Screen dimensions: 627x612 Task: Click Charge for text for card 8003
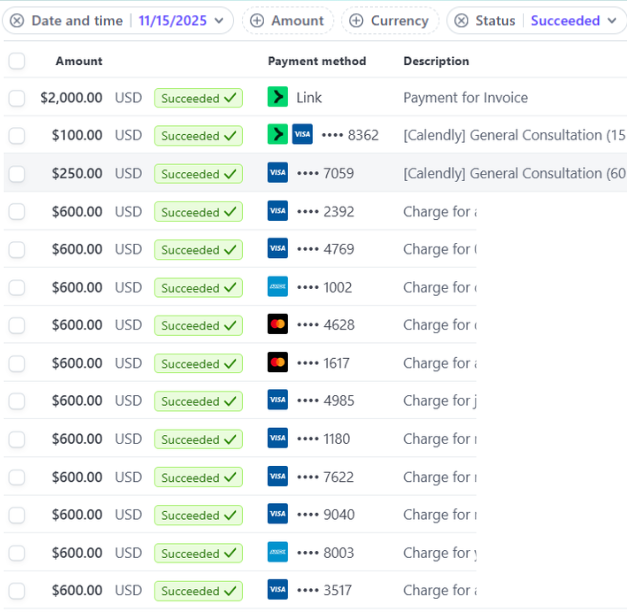(440, 553)
